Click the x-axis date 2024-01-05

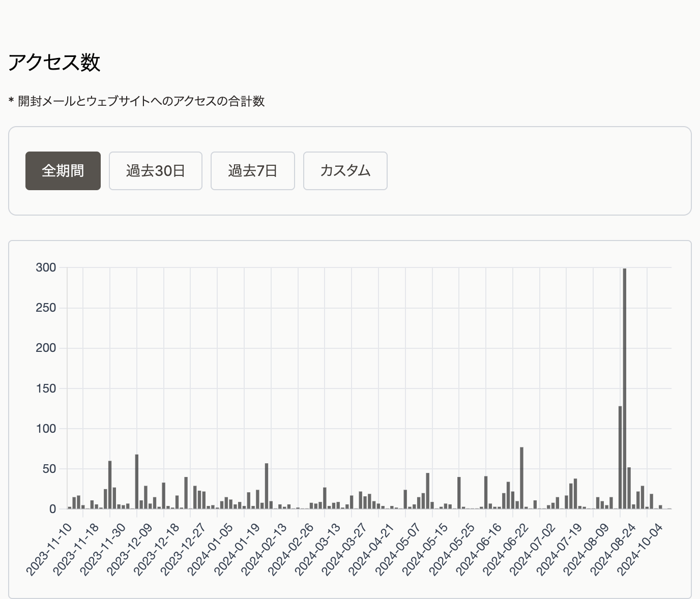point(211,549)
